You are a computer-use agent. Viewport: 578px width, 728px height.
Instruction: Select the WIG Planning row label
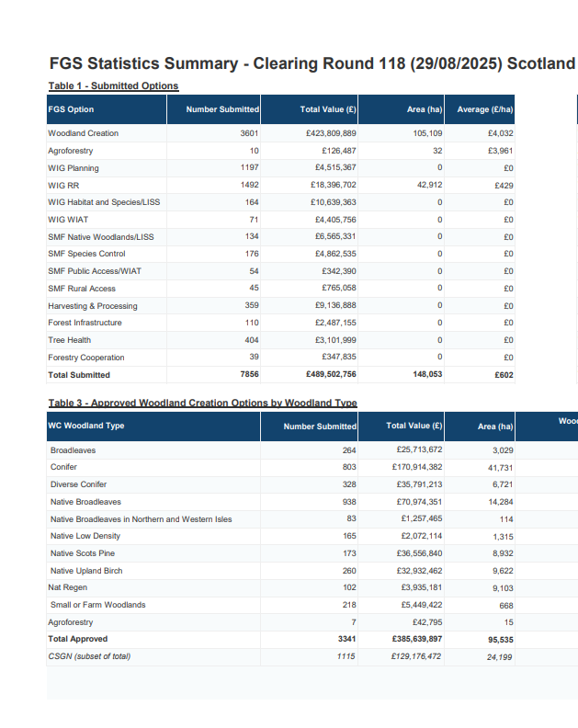[74, 168]
